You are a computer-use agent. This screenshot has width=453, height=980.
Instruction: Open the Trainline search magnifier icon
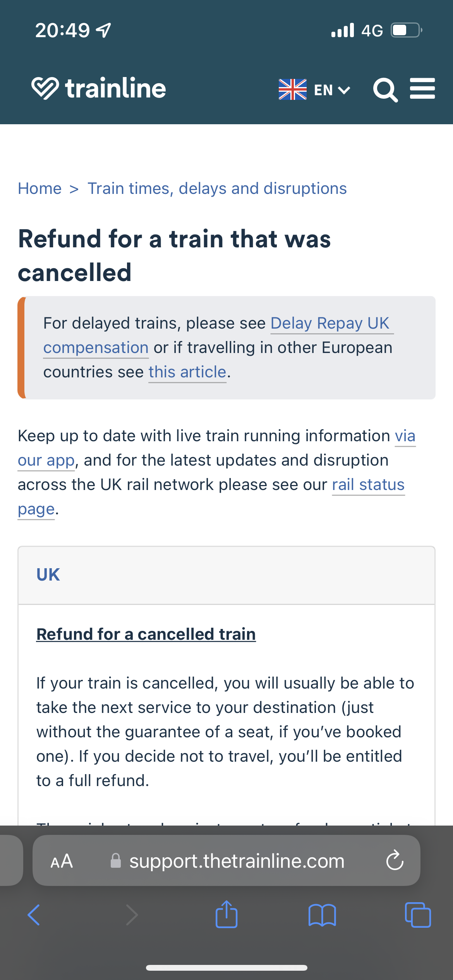[x=386, y=90]
